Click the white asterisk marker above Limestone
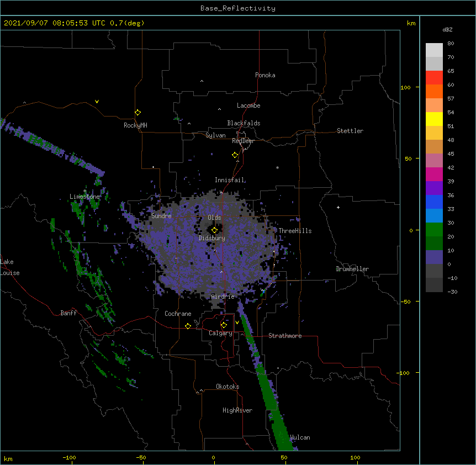 coord(84,191)
